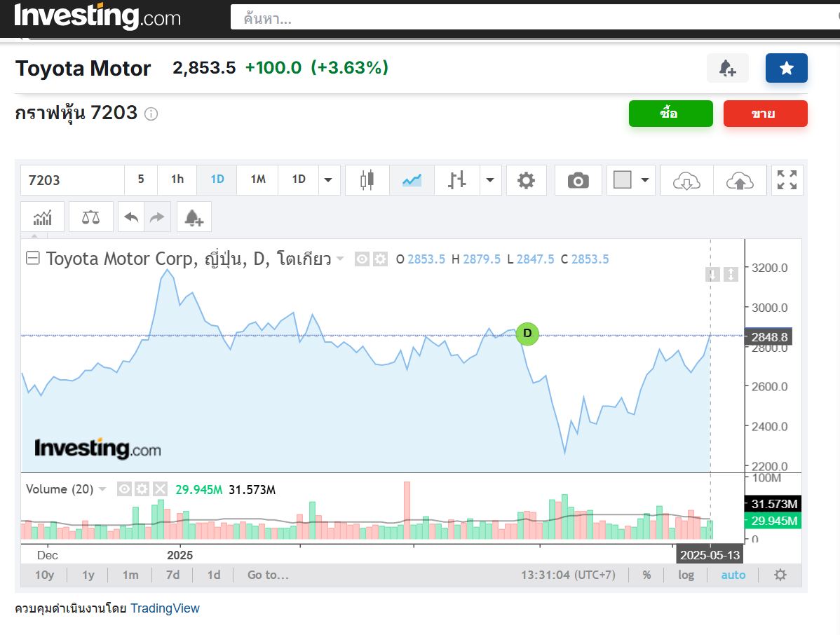Create a price alert with the bell icon near the header
This screenshot has width=840, height=635.
(x=728, y=68)
